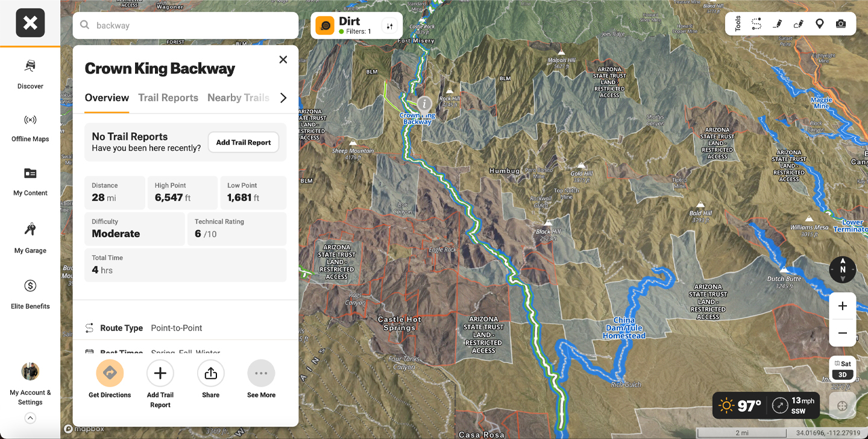
Task: Click the Black Hill peak marker
Action: 548,223
